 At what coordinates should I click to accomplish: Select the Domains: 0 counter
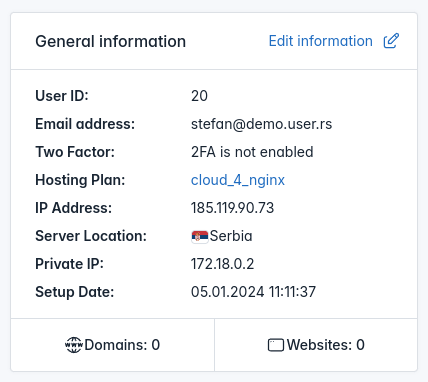[x=112, y=345]
